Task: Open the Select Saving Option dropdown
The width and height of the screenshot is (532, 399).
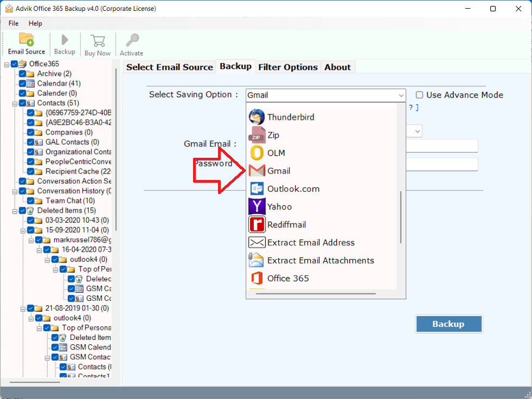Action: pos(326,95)
